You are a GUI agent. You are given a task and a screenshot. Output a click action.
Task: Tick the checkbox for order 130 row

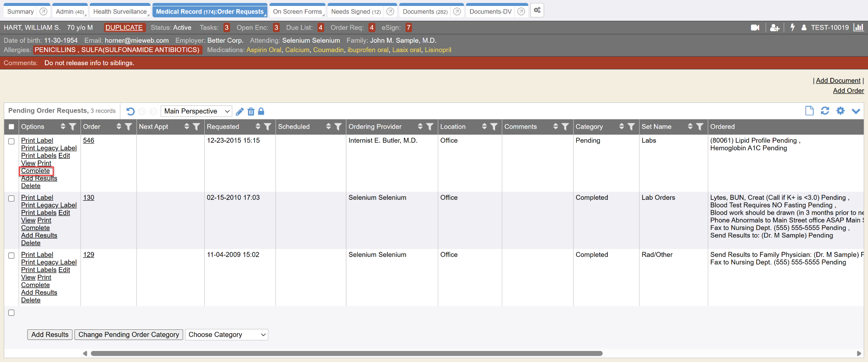pos(11,199)
